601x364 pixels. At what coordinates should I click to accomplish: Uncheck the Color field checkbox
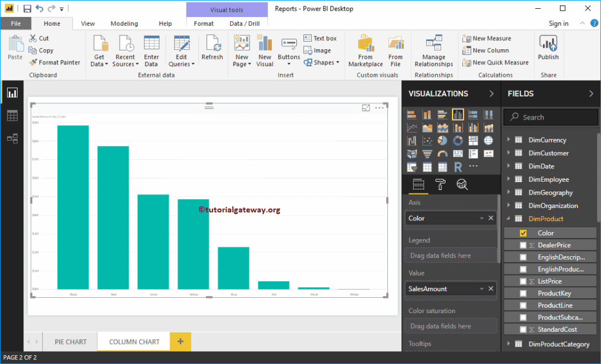523,233
